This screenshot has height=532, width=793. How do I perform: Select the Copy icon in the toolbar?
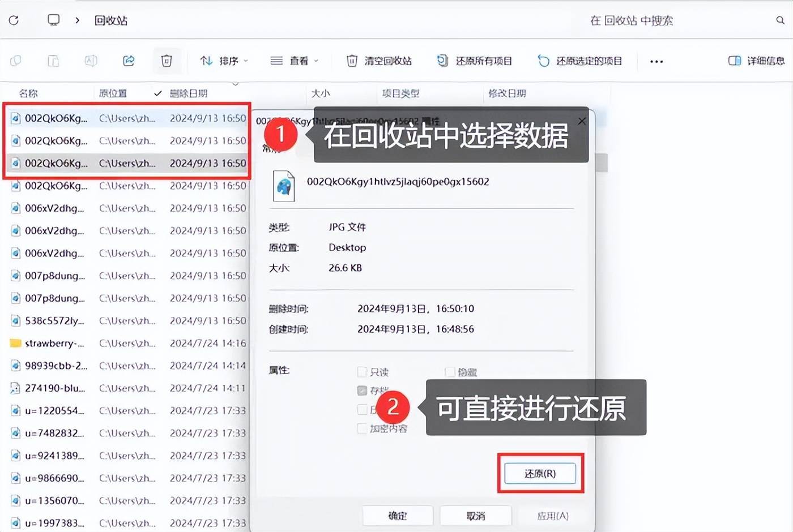click(x=53, y=61)
